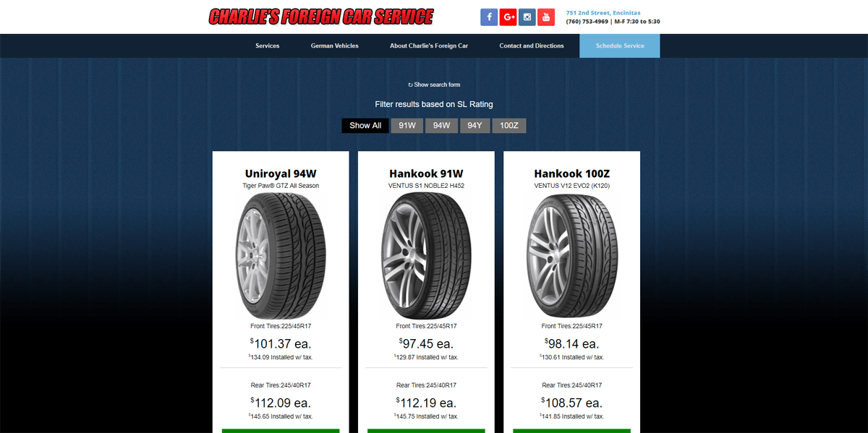Click the Uniroyal Tiger Paw tire image
This screenshot has width=868, height=433.
point(281,256)
